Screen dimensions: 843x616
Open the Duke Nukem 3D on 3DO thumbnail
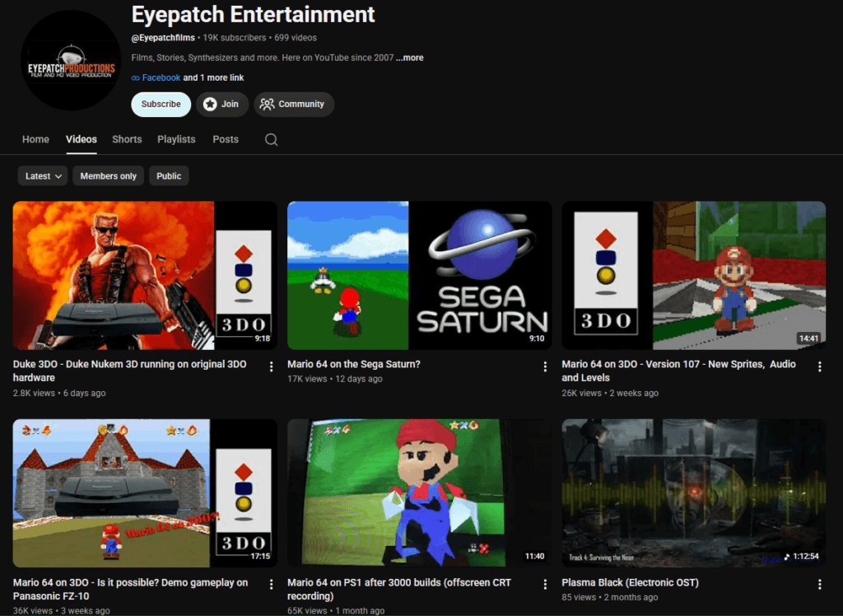145,275
